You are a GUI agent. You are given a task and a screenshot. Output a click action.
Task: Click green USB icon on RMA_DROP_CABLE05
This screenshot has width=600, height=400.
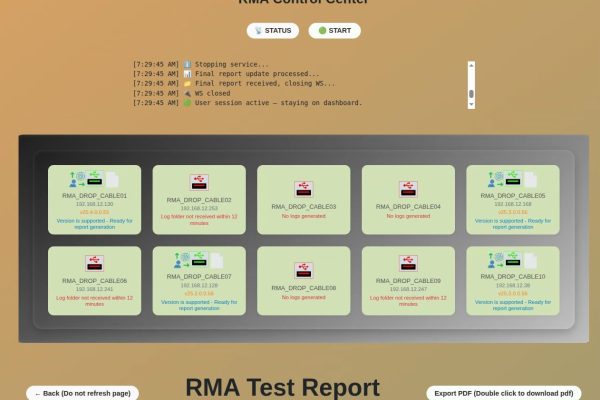(x=513, y=178)
